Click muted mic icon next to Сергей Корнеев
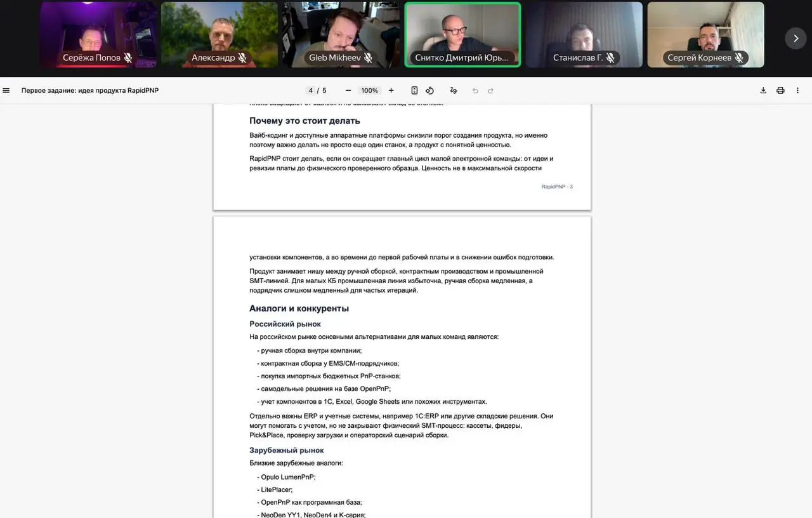Screen dimensions: 812x518 [739, 58]
